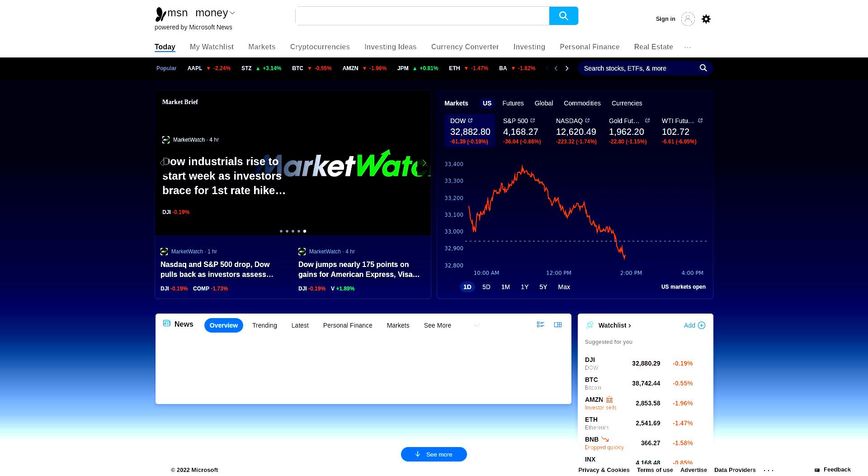Select the Max chart range

click(x=564, y=287)
